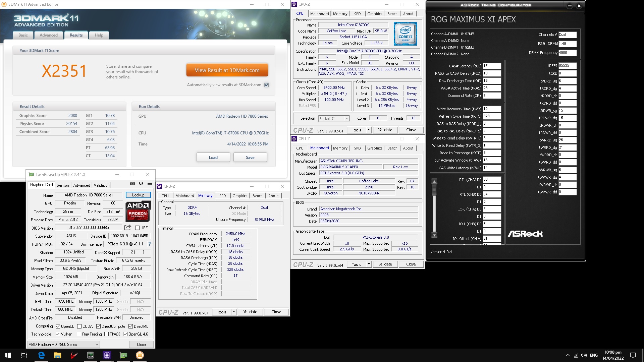
Task: Open Tools dropdown arrow in CPU-Z Mainboard window
Action: click(x=369, y=264)
